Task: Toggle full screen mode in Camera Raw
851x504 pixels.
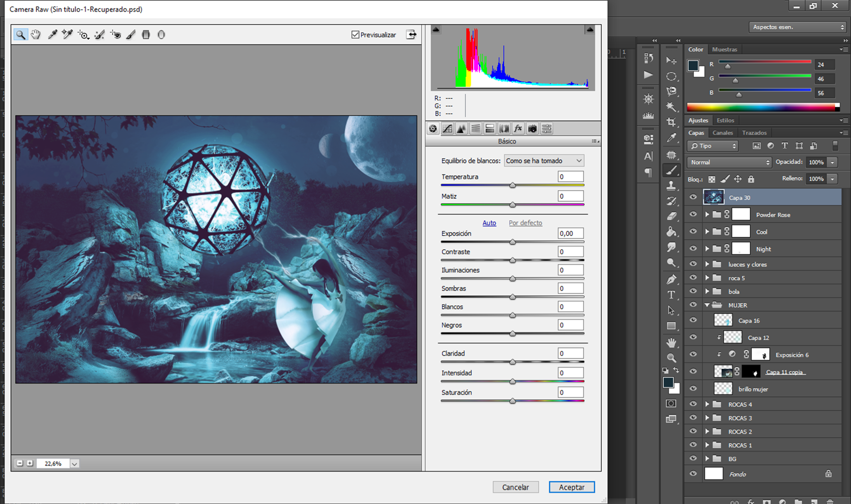Action: pos(411,35)
